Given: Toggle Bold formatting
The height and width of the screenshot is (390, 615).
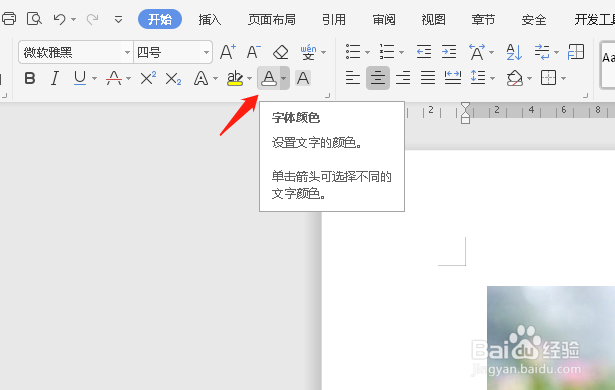Looking at the screenshot, I should click(30, 78).
